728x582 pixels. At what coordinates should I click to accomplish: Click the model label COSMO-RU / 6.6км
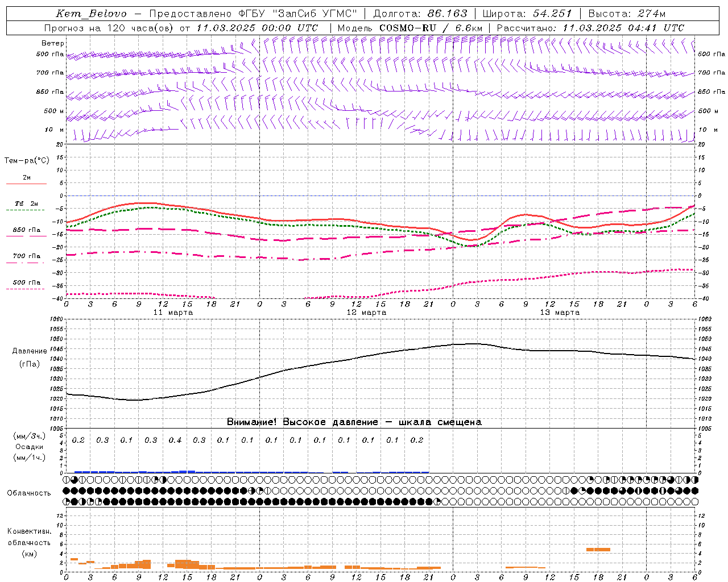(431, 28)
